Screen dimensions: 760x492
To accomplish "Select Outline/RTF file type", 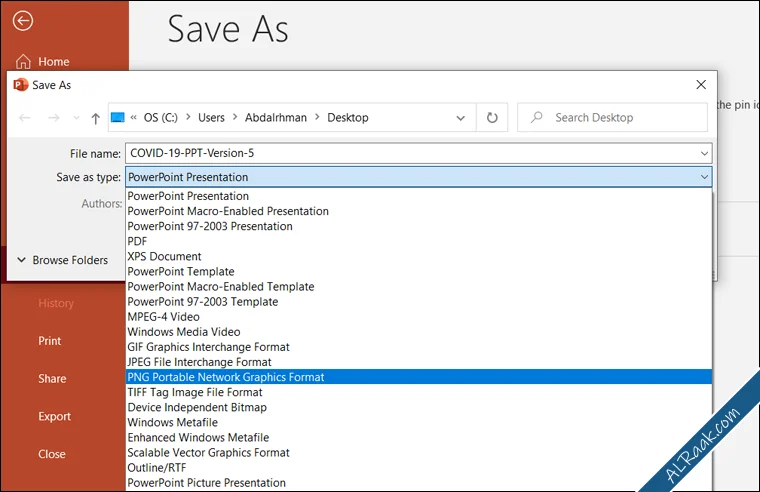I will [419, 467].
